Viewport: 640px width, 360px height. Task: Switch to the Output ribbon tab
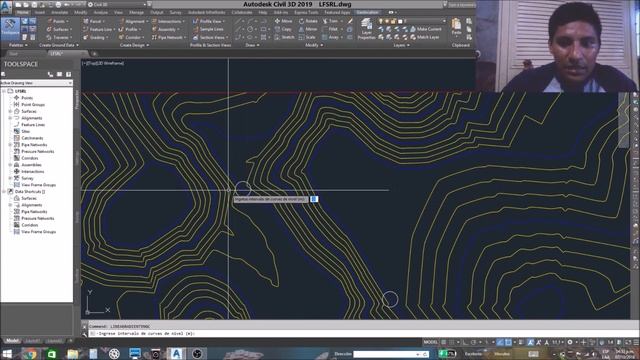[x=156, y=13]
